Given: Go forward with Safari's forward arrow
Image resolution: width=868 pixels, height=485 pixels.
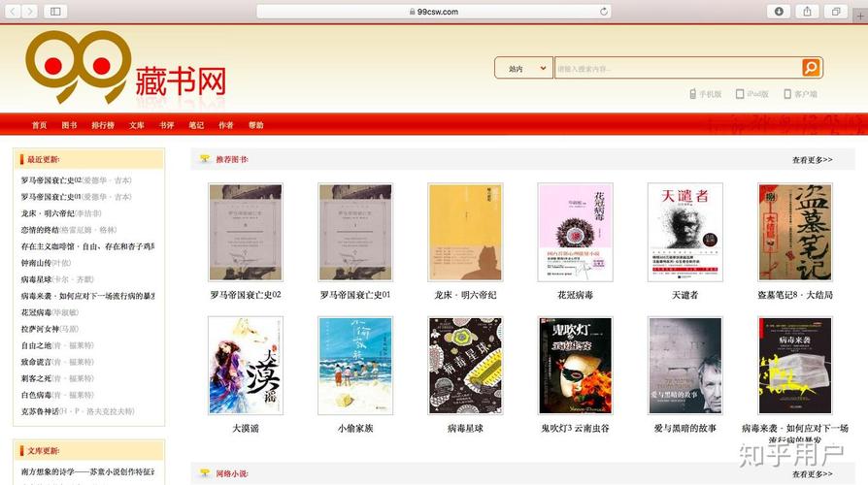Looking at the screenshot, I should point(30,11).
